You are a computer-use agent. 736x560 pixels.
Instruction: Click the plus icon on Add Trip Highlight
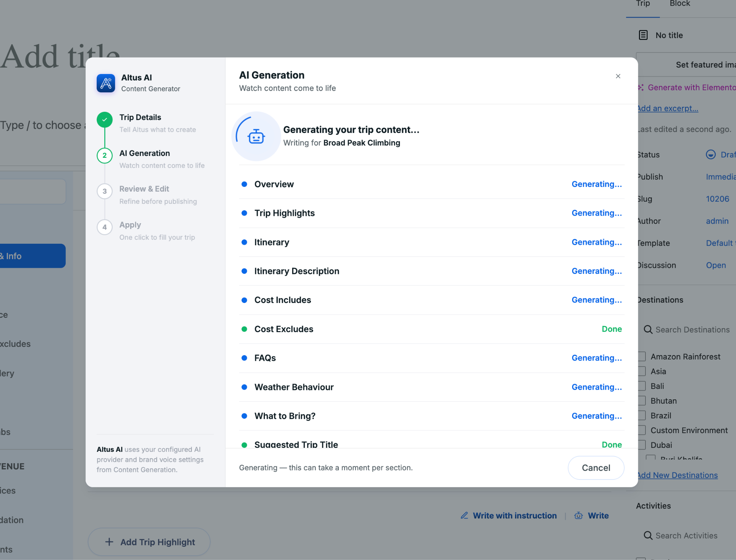click(x=109, y=542)
